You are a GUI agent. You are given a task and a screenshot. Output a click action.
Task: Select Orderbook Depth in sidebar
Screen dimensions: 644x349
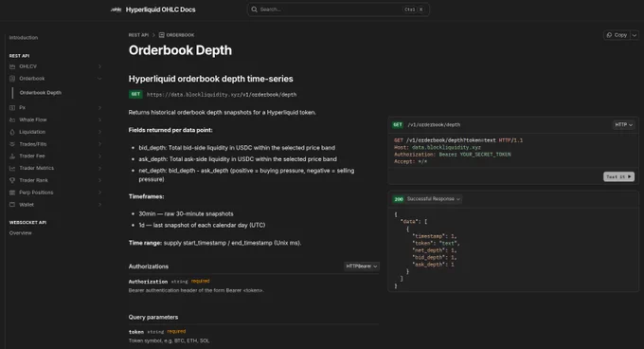click(40, 93)
